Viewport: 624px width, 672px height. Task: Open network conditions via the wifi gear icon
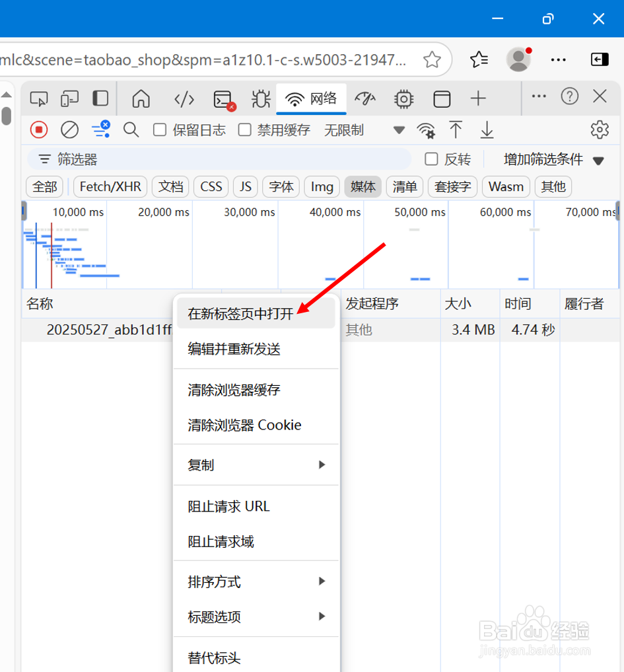point(427,130)
